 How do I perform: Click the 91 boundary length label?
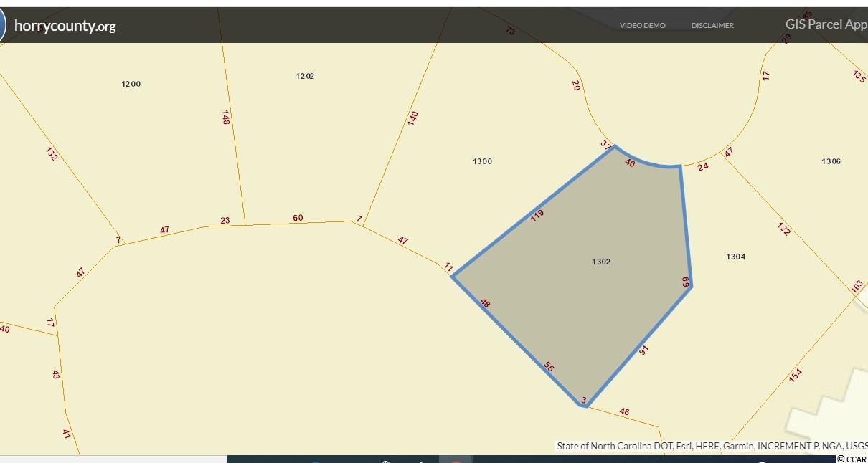point(643,350)
